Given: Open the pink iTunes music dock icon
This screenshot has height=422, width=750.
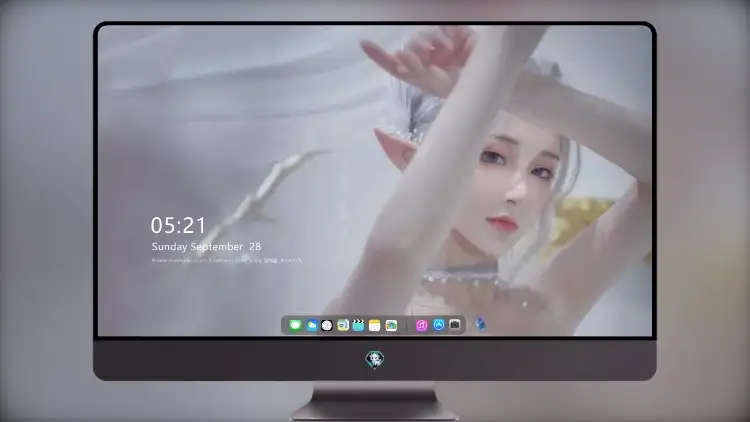Looking at the screenshot, I should point(421,325).
